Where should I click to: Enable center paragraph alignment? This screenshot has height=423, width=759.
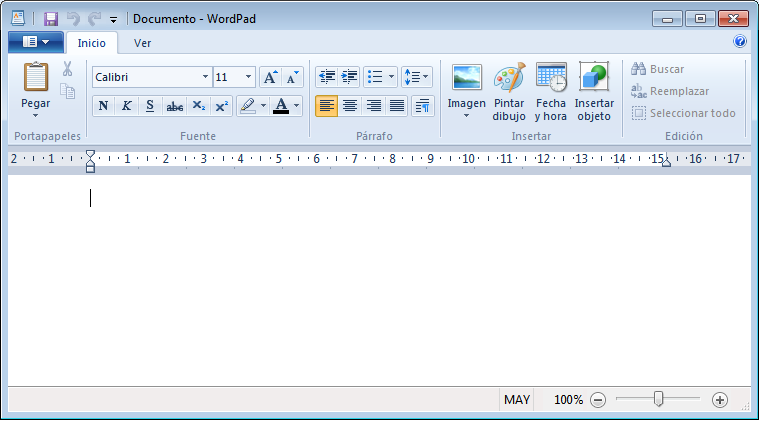click(350, 106)
